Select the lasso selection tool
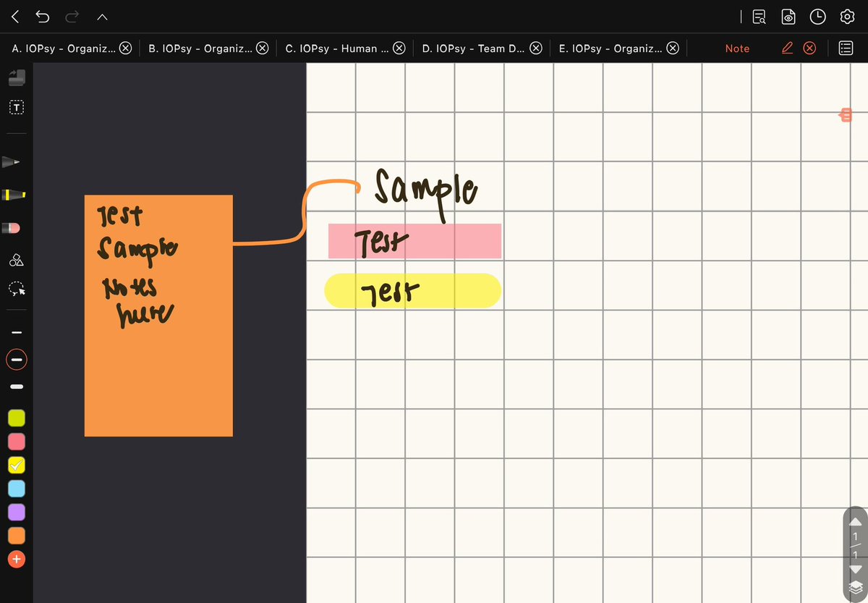Screen dimensions: 868x603 (17, 289)
